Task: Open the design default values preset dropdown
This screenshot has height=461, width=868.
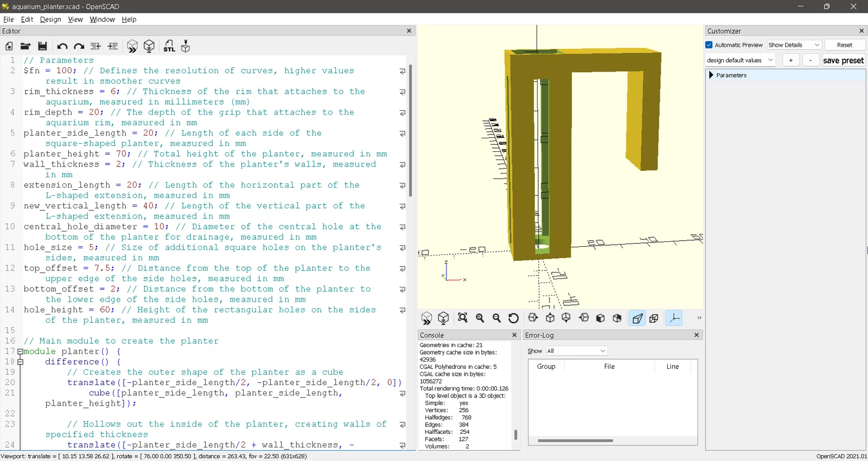Action: (x=740, y=60)
